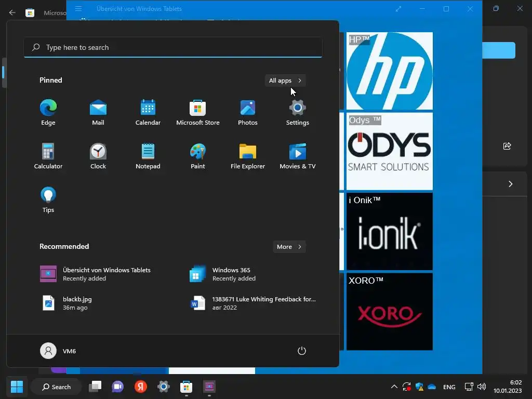Image resolution: width=532 pixels, height=399 pixels.
Task: Open the Tips pinned app
Action: (48, 200)
